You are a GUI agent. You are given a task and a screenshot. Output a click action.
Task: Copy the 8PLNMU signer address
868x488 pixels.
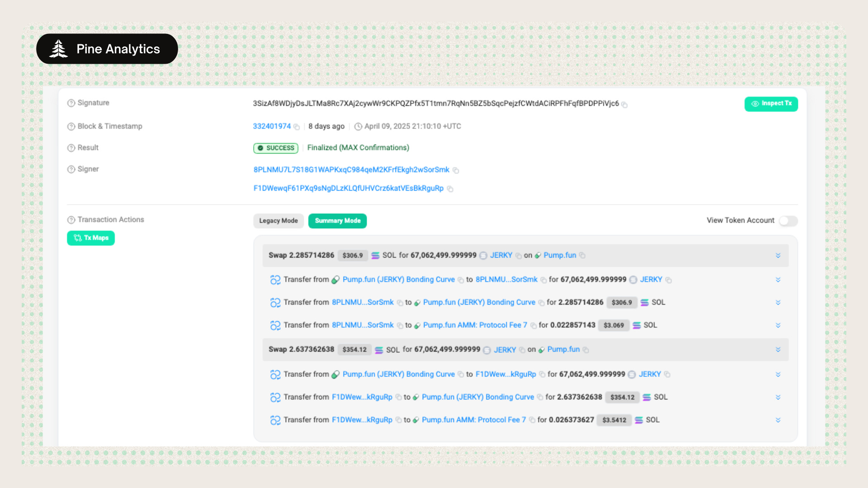pos(456,170)
